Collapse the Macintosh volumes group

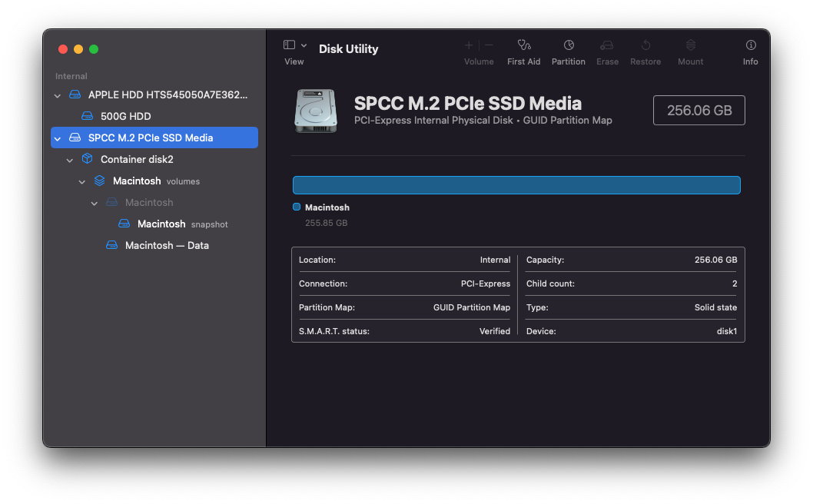tap(82, 181)
